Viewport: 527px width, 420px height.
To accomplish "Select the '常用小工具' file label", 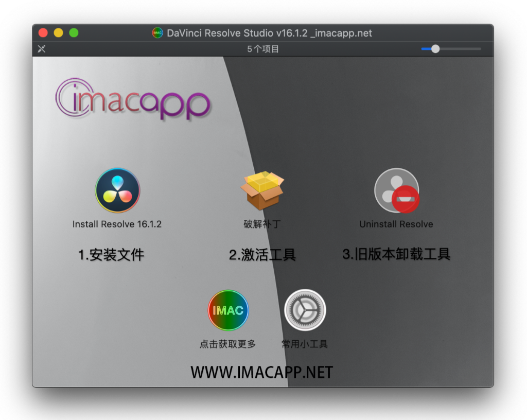I will pos(305,344).
